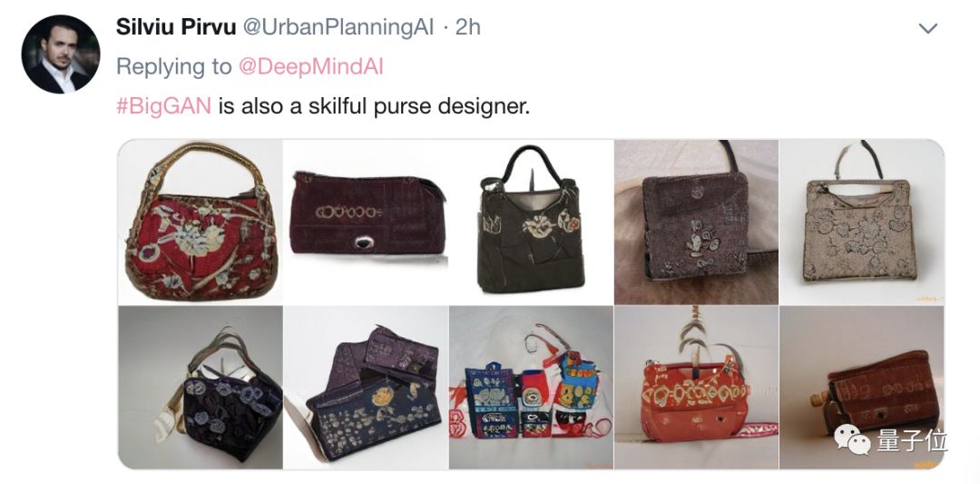View the black tote bag with handles

click(531, 222)
